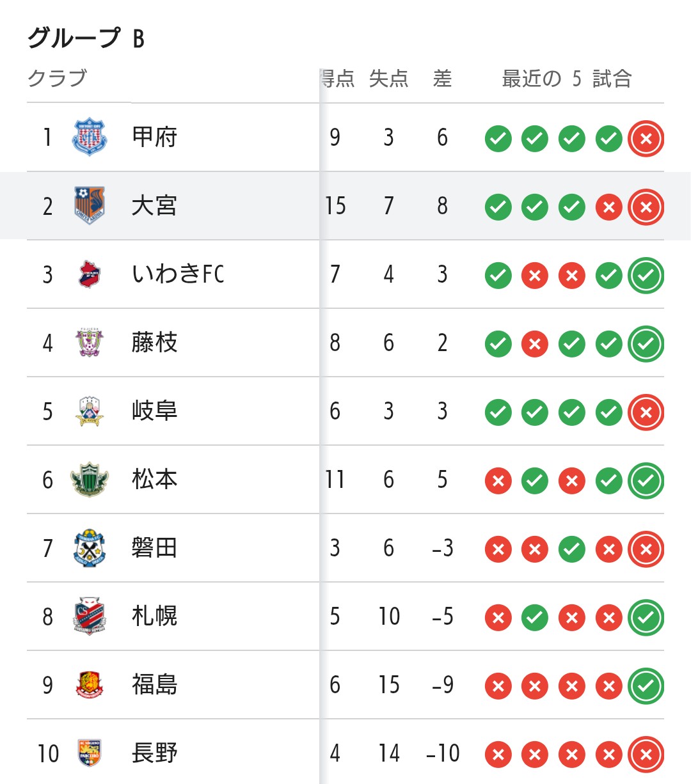Click the 藤枝 club crest icon
Viewport: 691px width, 784px height.
point(89,343)
